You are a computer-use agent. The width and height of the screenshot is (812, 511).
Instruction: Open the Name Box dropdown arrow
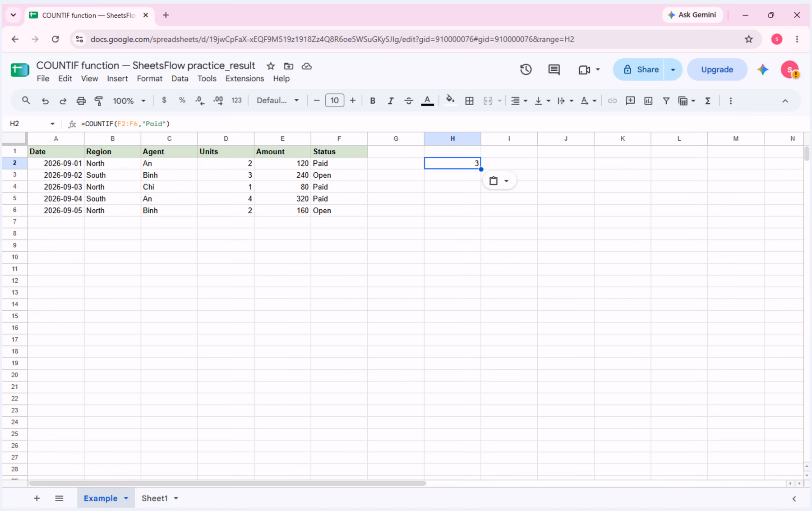pos(52,124)
